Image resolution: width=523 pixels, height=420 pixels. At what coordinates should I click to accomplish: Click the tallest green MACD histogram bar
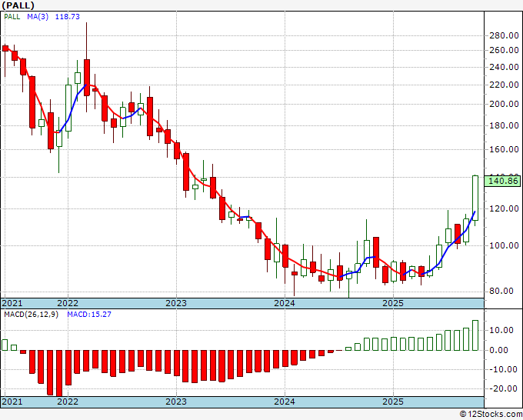475,335
